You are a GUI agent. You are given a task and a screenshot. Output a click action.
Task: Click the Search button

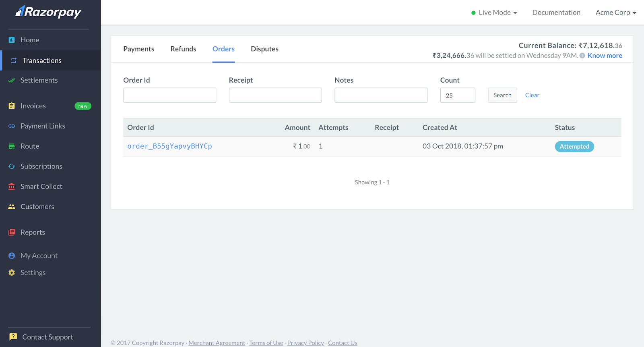[502, 95]
